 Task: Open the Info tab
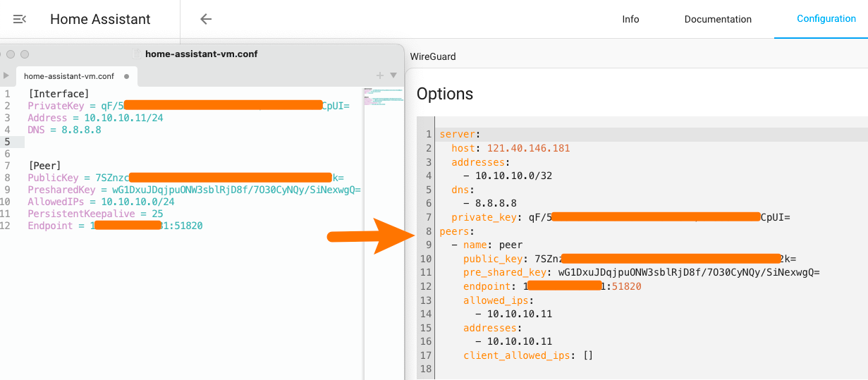[630, 19]
